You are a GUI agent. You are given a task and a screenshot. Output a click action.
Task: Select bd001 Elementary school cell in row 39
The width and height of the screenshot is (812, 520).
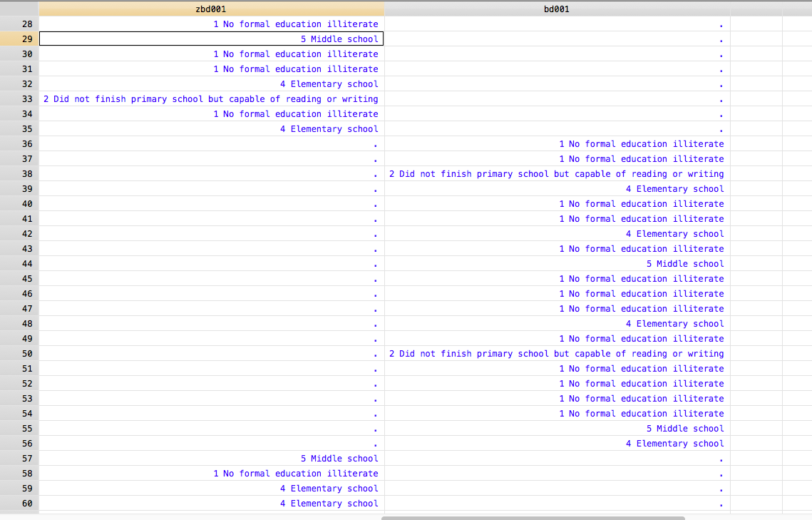point(556,189)
